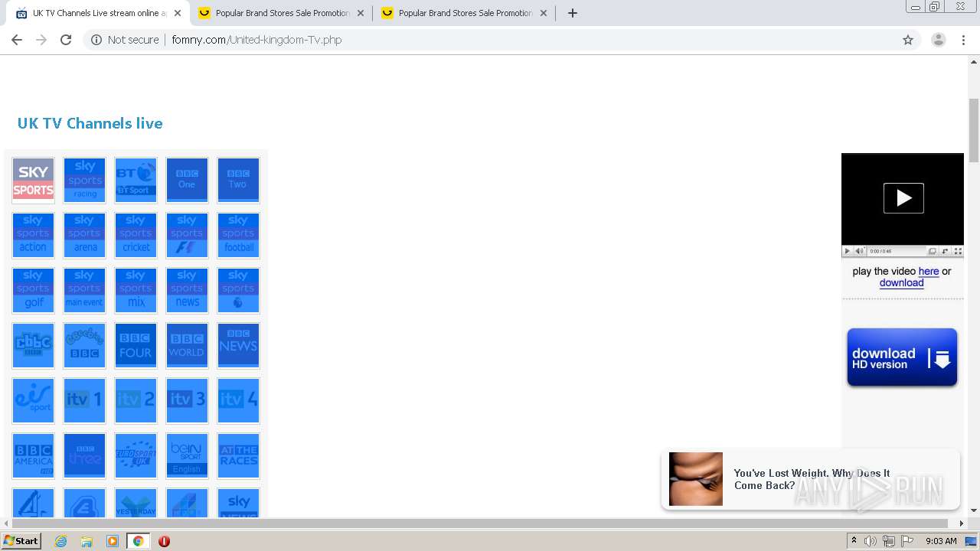Open Internet Explorer from taskbar
980x551 pixels.
[60, 541]
